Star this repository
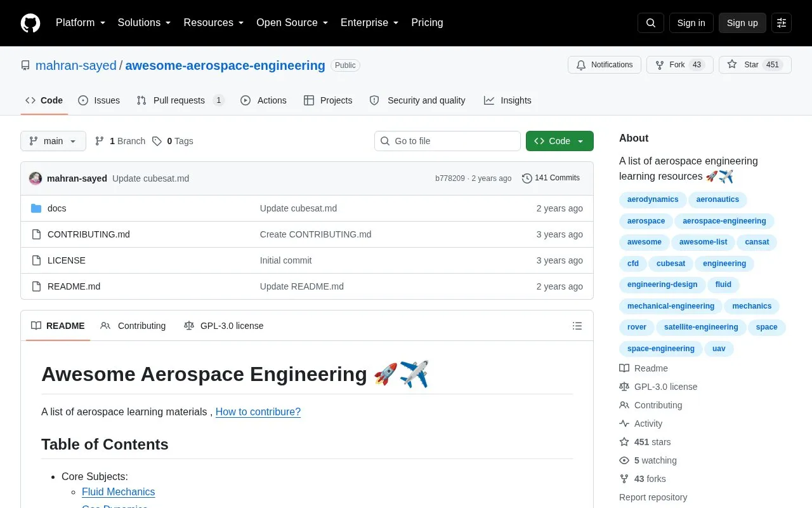The height and width of the screenshot is (508, 812). 755,65
